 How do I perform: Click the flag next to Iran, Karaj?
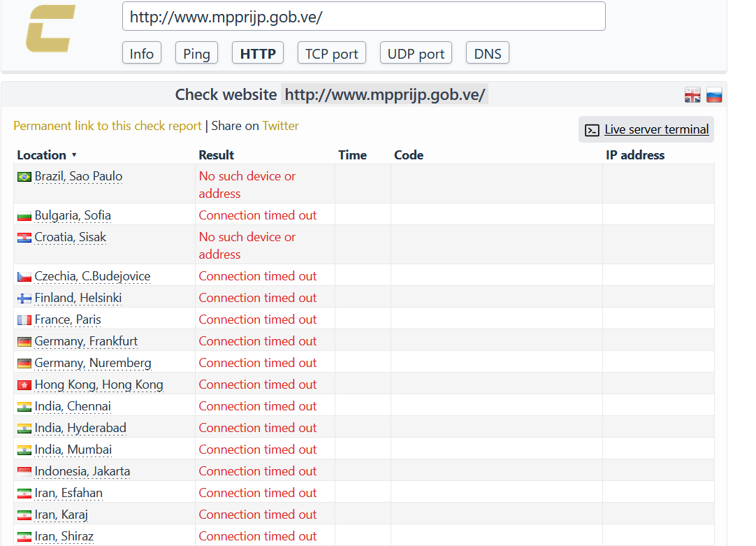tap(24, 516)
